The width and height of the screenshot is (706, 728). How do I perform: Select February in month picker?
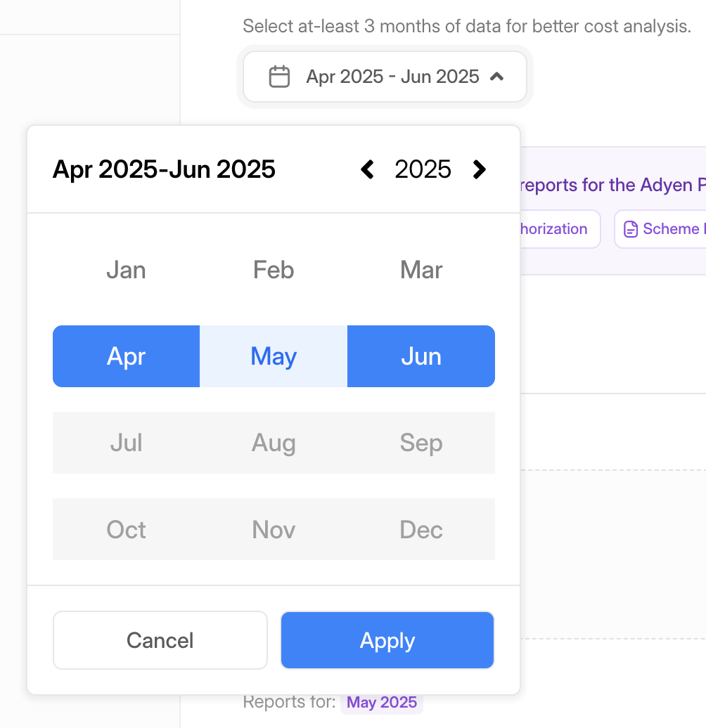[274, 270]
